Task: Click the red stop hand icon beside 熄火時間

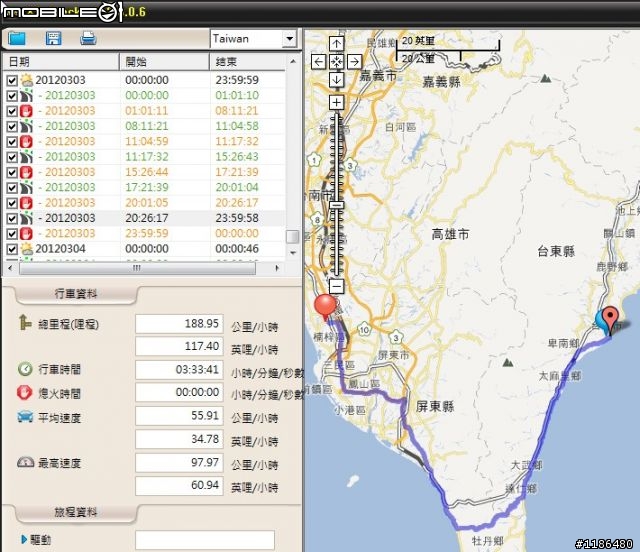Action: tap(24, 392)
